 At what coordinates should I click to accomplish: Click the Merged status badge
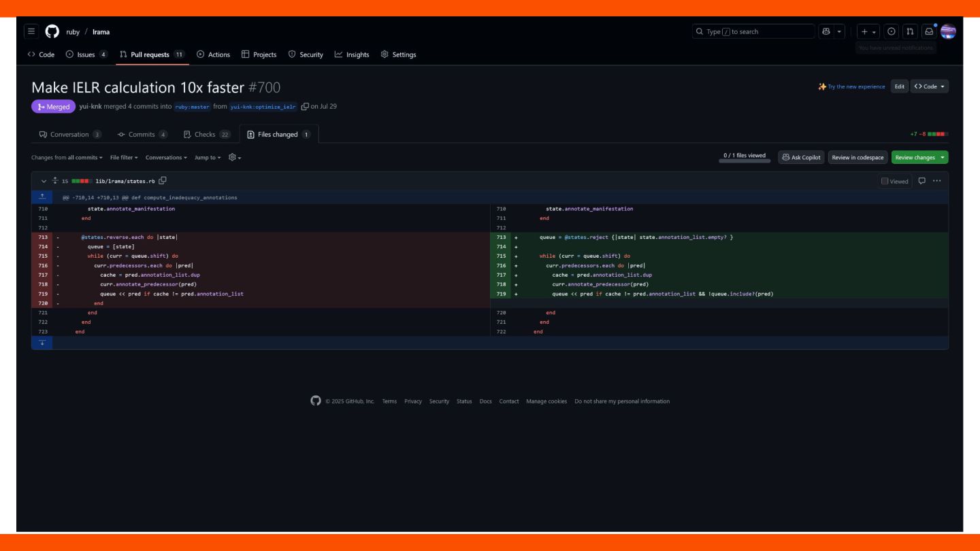53,106
